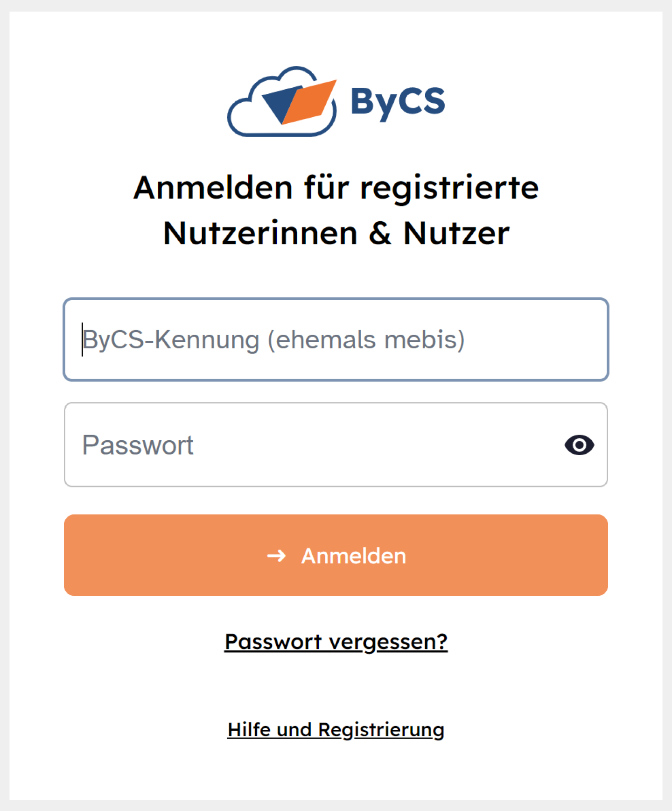The width and height of the screenshot is (672, 811).
Task: Submit the login with Anmelden
Action: (336, 555)
